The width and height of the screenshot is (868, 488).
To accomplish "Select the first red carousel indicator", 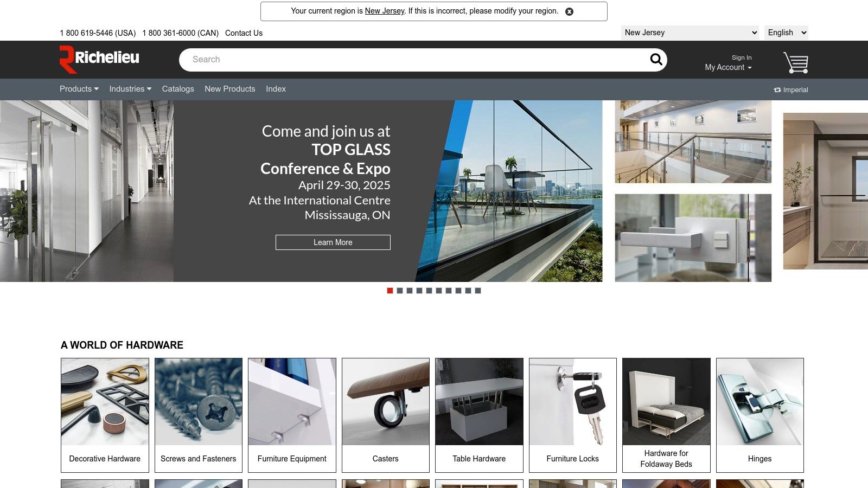I will 390,291.
